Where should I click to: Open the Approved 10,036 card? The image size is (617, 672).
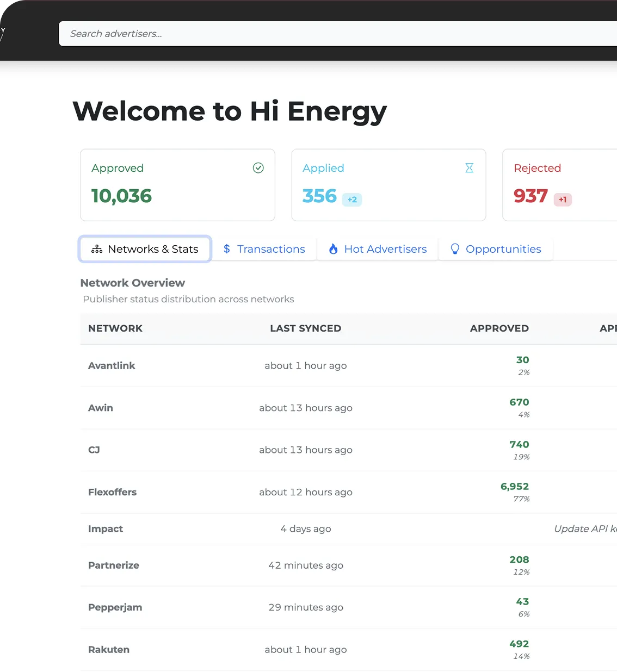[x=177, y=185]
